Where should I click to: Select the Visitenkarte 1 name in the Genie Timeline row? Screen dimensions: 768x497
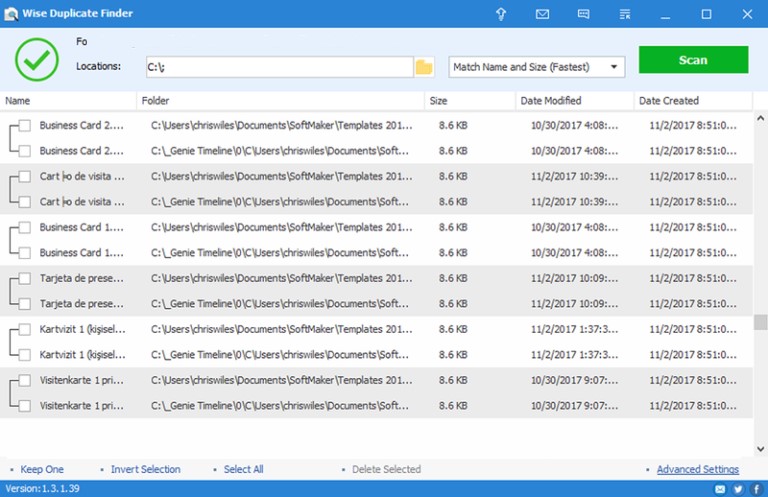[82, 405]
